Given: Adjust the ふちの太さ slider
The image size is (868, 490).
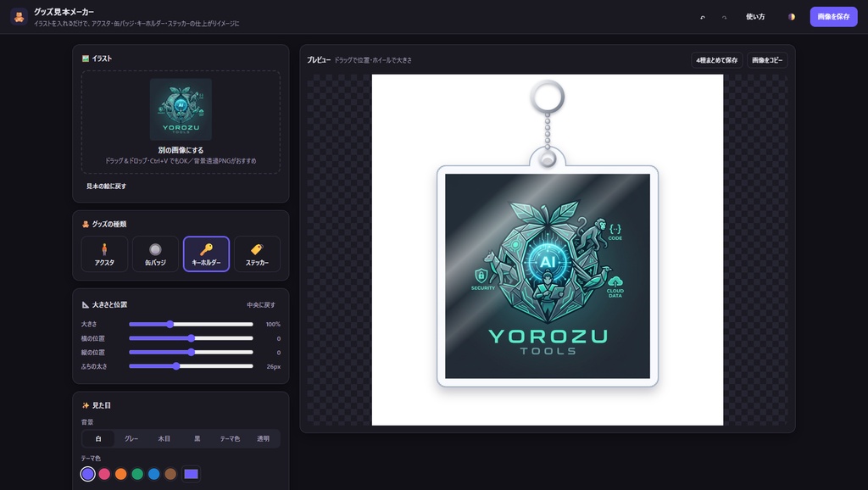Looking at the screenshot, I should [191, 366].
